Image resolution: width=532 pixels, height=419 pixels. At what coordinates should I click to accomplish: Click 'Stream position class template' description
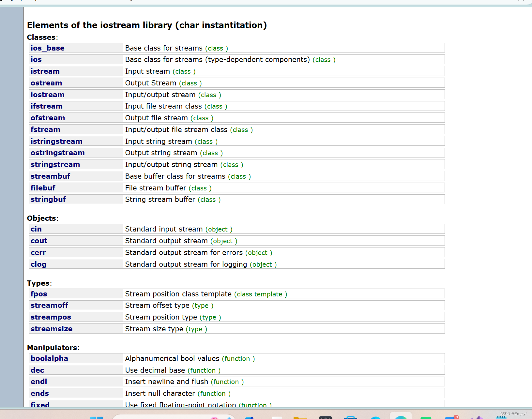click(178, 294)
